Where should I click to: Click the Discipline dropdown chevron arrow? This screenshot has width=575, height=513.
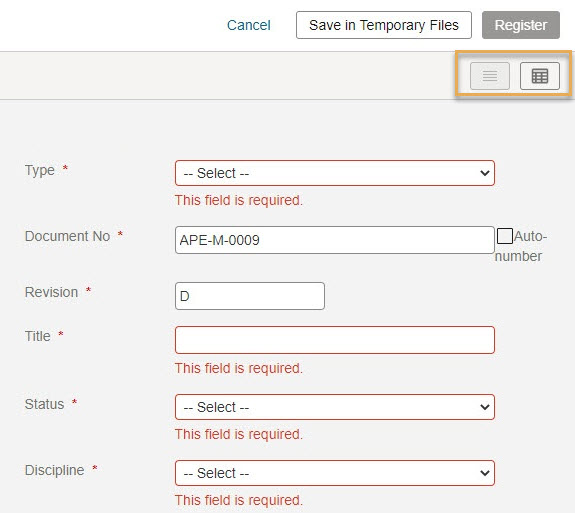[x=485, y=473]
